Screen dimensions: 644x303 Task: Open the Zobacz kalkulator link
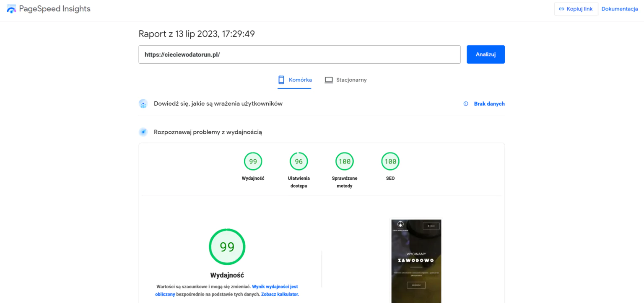(280, 294)
